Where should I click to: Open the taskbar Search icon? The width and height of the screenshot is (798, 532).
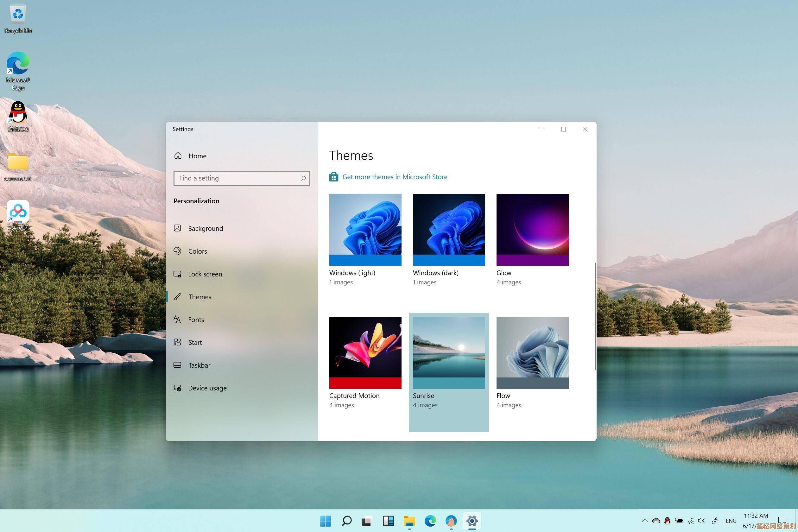[x=346, y=521]
